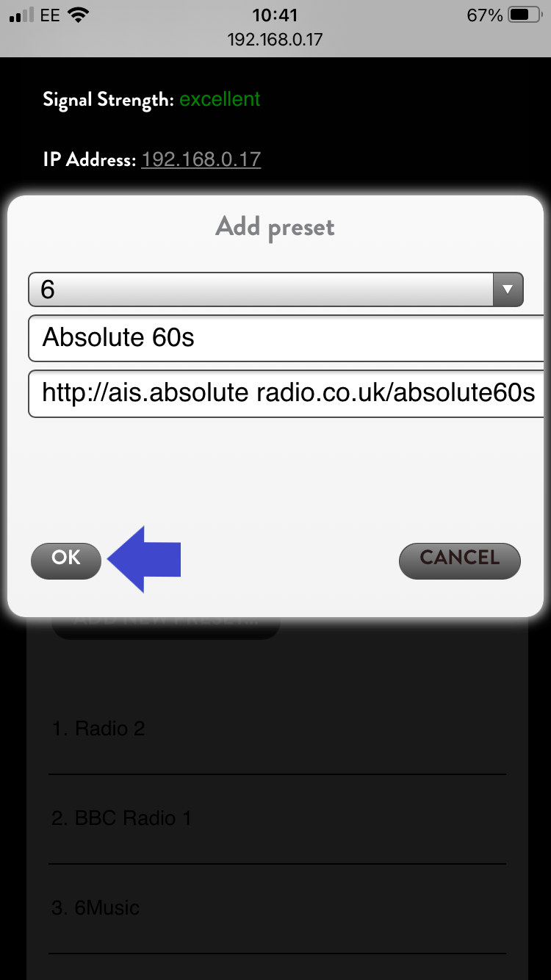Open the preset slot selector showing 6
This screenshot has width=551, height=980.
pos(264,289)
